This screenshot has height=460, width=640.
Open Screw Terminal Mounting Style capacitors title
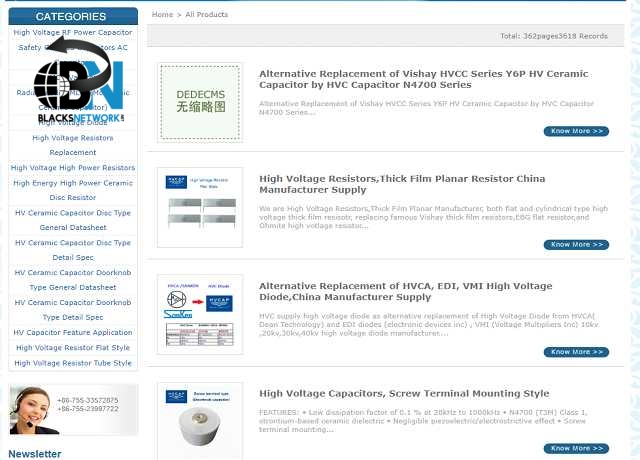coord(404,393)
